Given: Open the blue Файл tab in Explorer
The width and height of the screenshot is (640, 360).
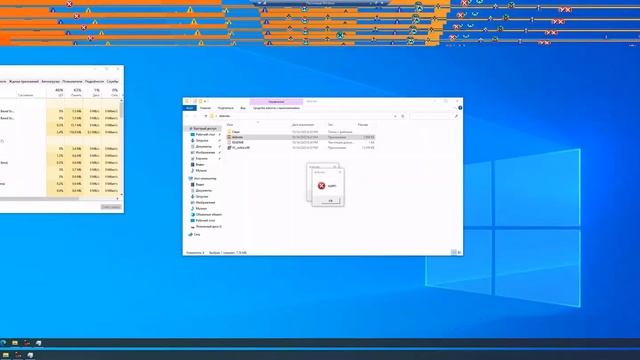Looking at the screenshot, I should [x=189, y=108].
